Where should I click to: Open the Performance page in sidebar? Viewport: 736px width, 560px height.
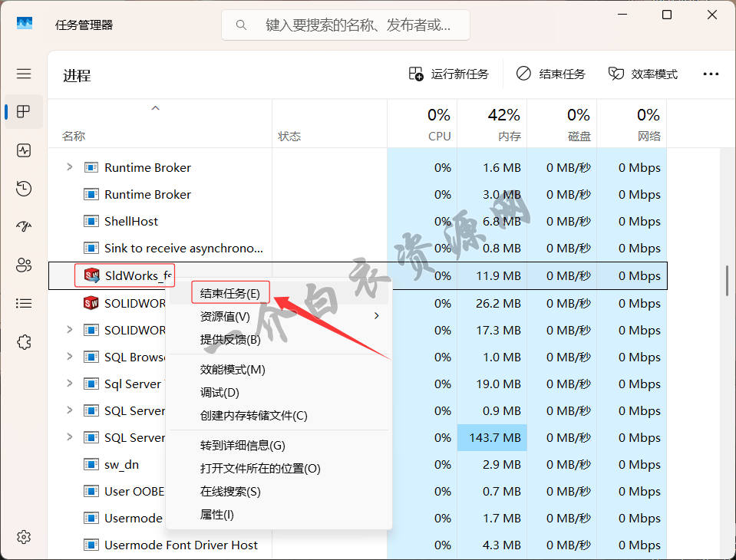[24, 150]
